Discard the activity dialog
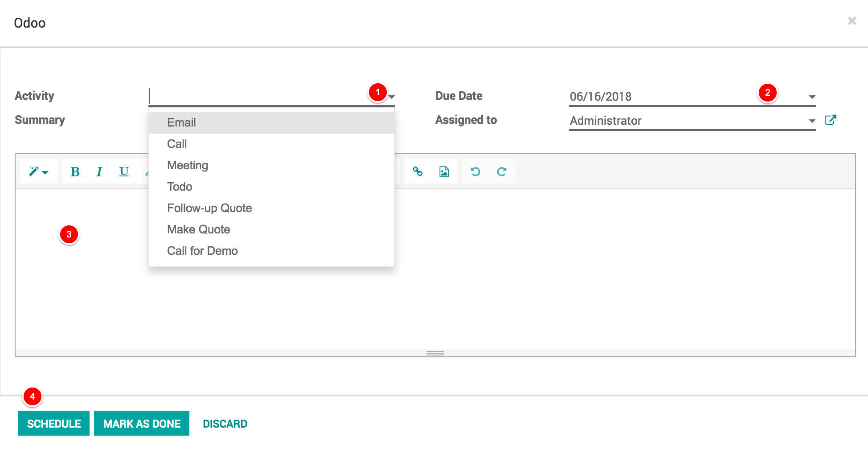The image size is (868, 449). click(x=225, y=423)
